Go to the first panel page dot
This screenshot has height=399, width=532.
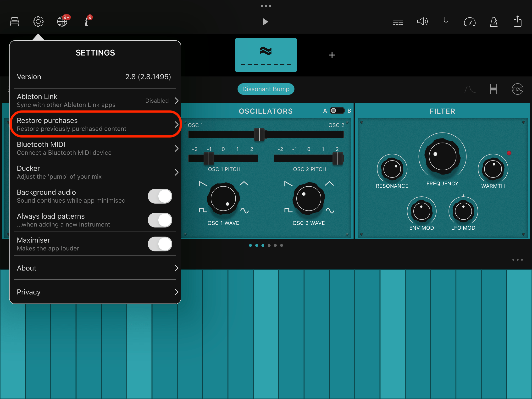[250, 245]
